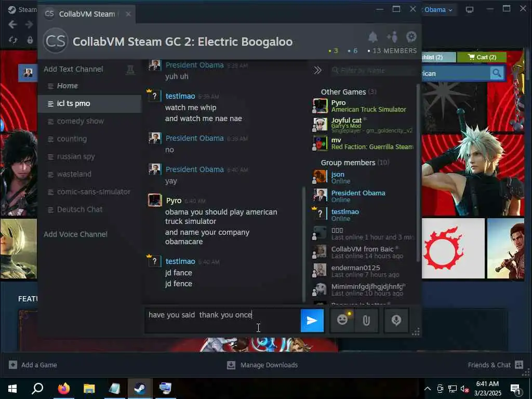The image size is (532, 399).
Task: Open the Obama account dropdown in Steam
Action: (x=438, y=9)
